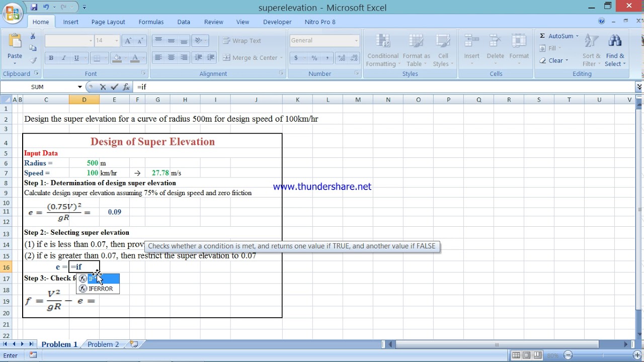The image size is (644, 362).
Task: Open Find & Select binoculars tool
Action: pyautogui.click(x=615, y=50)
